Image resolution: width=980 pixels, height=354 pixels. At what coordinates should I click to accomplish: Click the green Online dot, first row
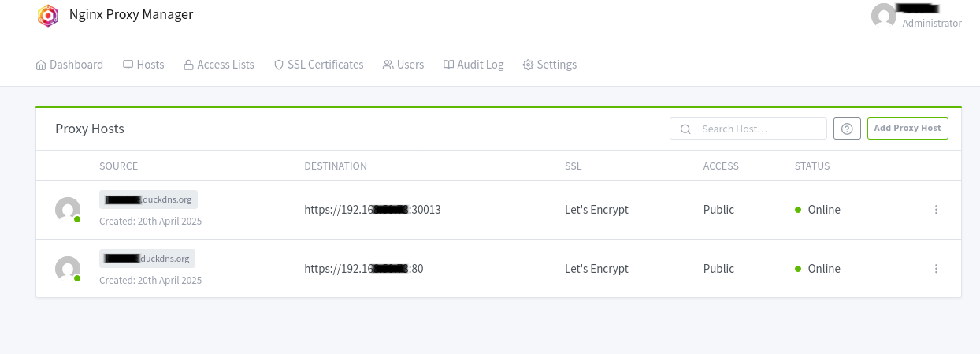[x=798, y=210]
